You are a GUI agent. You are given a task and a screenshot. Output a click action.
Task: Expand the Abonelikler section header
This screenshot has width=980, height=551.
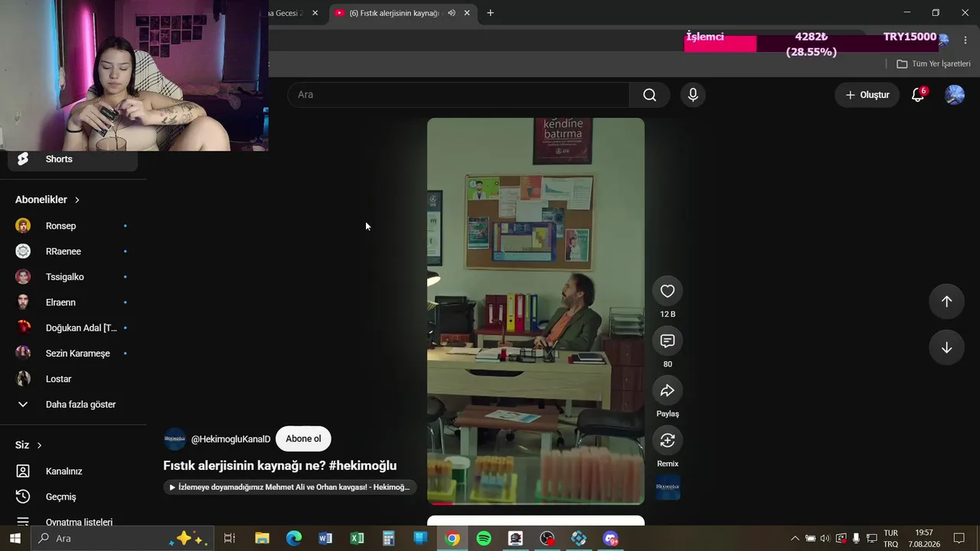[47, 200]
